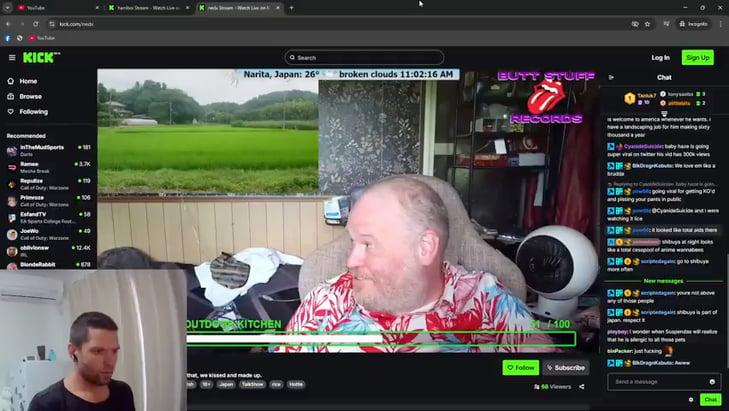Viewport: 729px width, 411px height.
Task: Open oblivionsw recommended channel
Action: coord(48,251)
